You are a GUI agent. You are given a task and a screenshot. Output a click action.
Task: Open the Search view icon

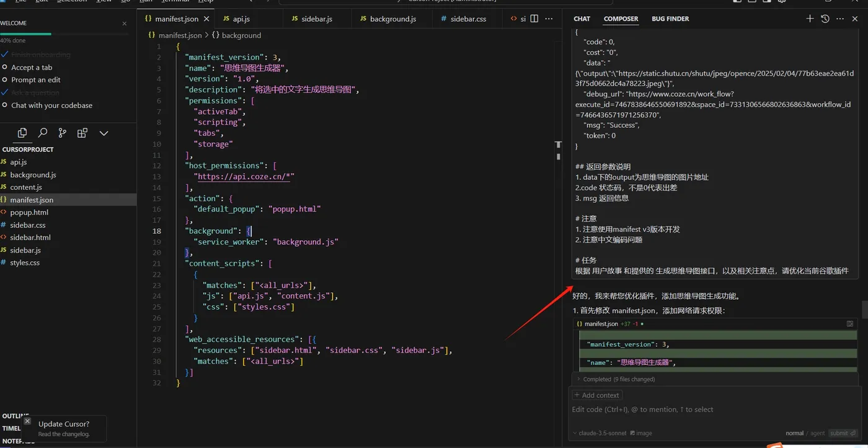point(43,133)
